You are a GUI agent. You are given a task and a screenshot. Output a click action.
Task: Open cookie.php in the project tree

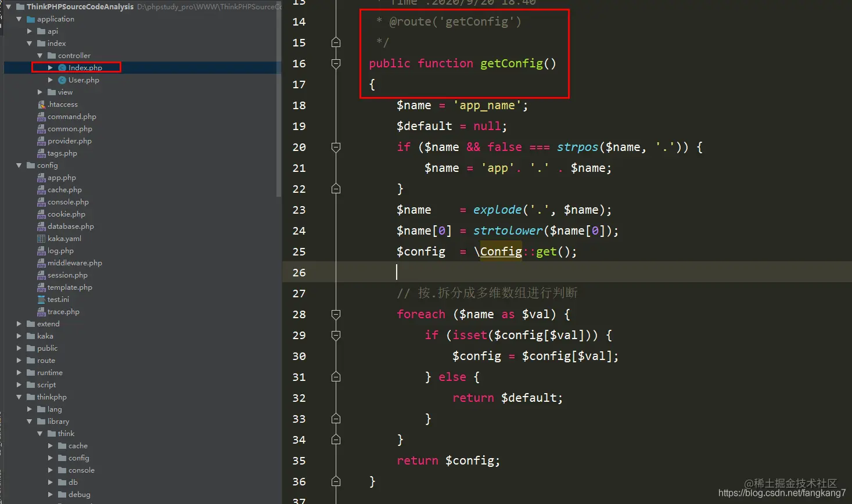click(66, 214)
